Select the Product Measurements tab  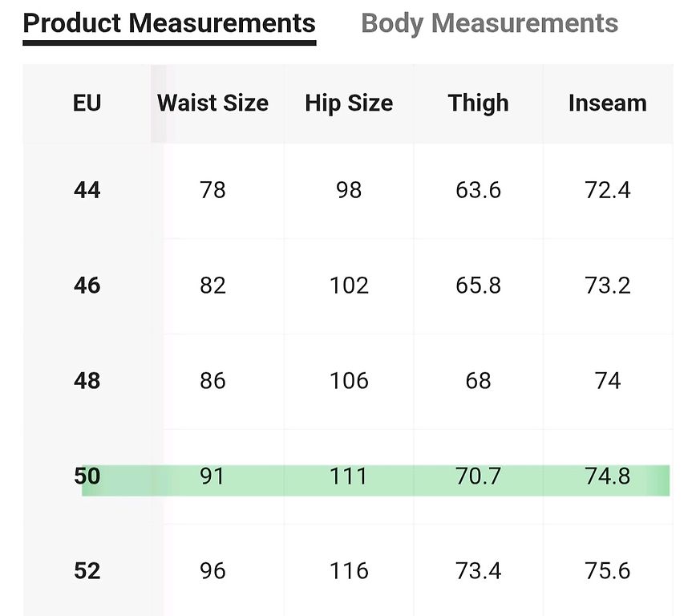[x=169, y=23]
